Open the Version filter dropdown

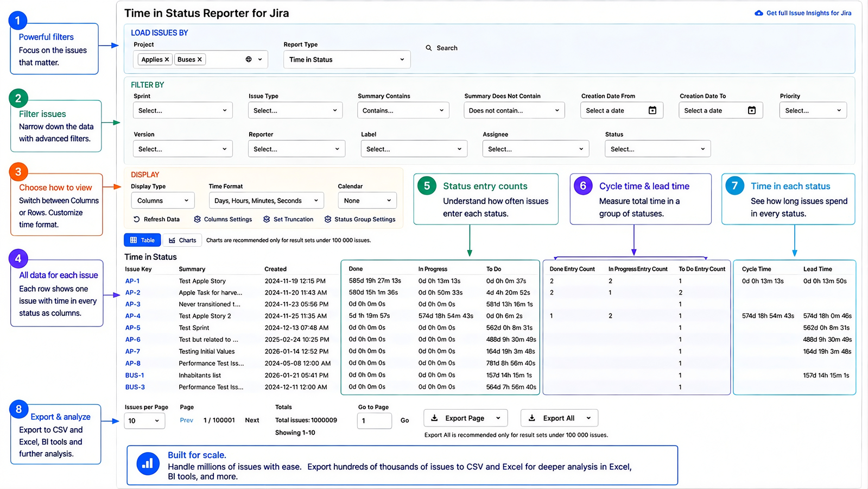tap(183, 149)
